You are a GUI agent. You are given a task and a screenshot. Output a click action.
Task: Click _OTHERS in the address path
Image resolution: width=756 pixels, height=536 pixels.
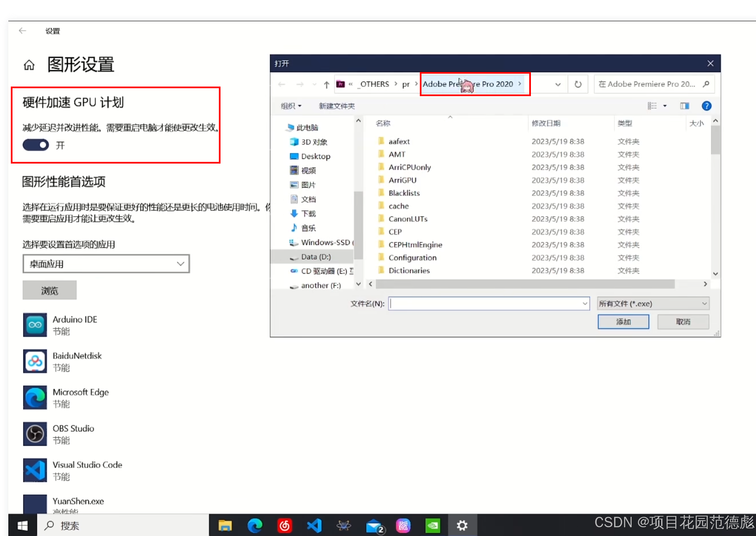(x=374, y=84)
